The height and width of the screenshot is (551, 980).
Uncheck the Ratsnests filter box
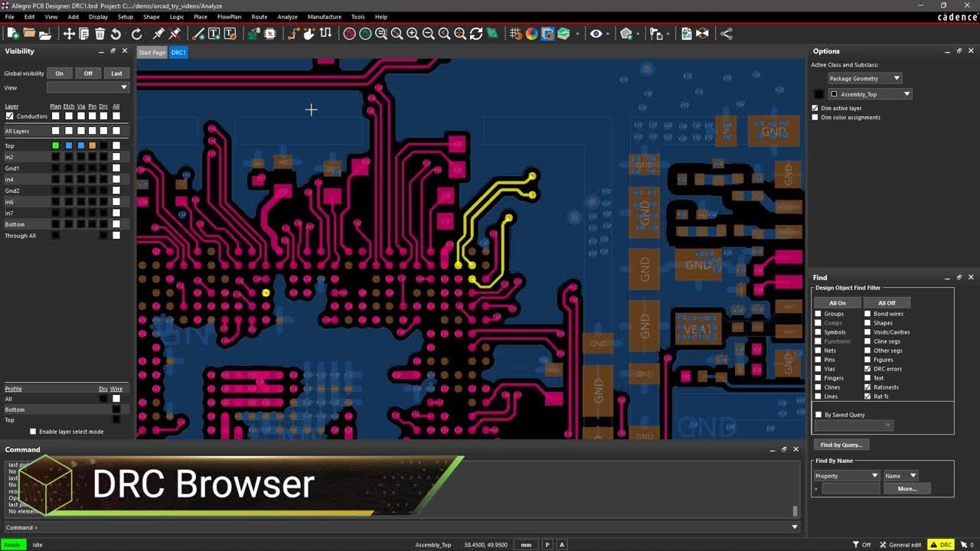click(867, 387)
